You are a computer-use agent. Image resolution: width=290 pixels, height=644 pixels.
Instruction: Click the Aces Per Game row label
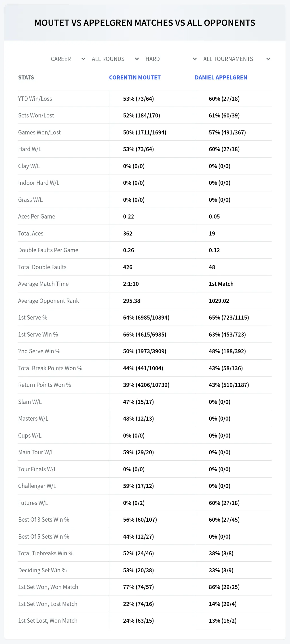[37, 216]
